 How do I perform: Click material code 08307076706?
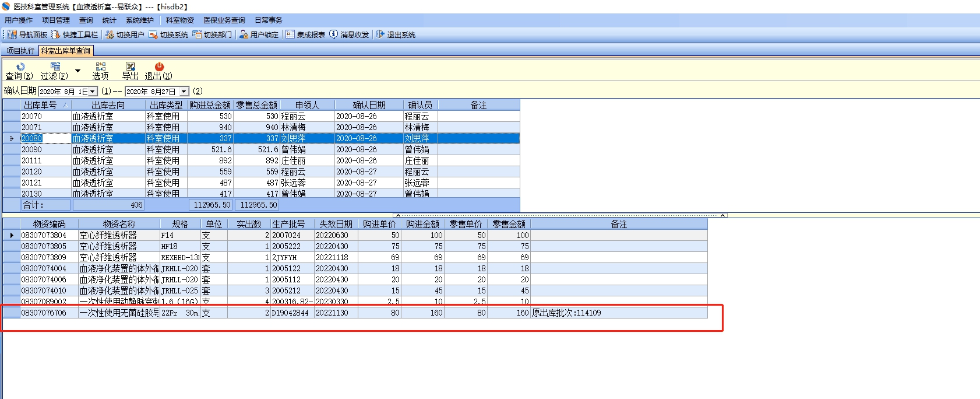pos(44,313)
